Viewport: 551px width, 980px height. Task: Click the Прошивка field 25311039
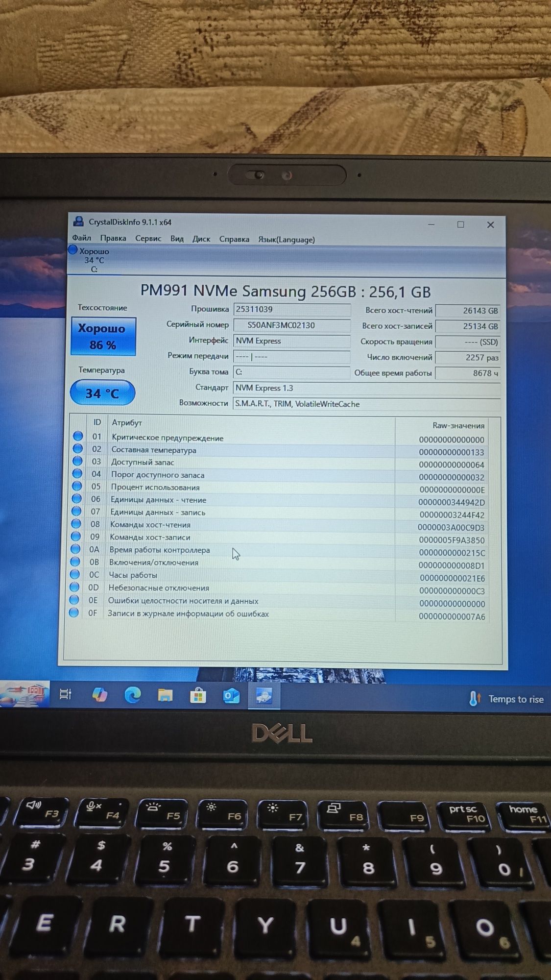pyautogui.click(x=292, y=309)
